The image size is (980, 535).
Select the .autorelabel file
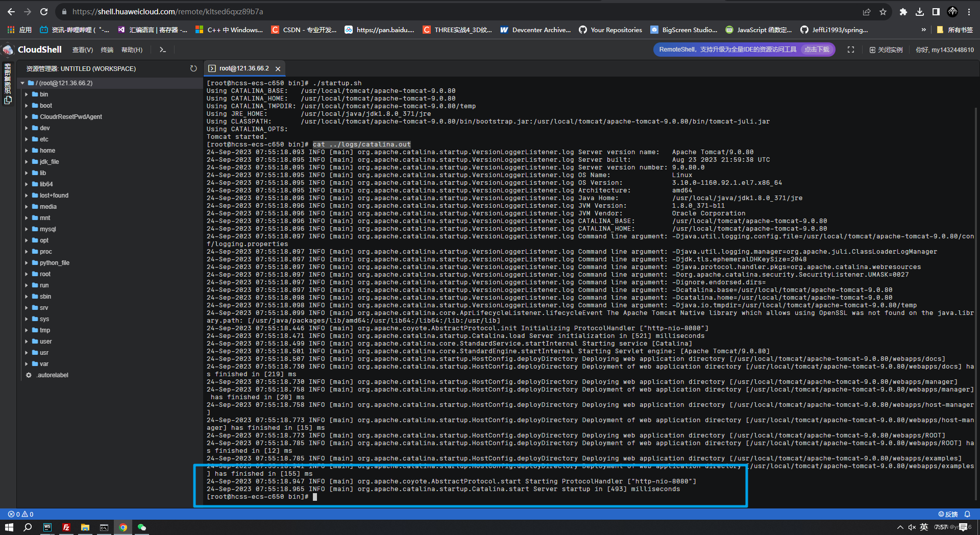click(53, 375)
